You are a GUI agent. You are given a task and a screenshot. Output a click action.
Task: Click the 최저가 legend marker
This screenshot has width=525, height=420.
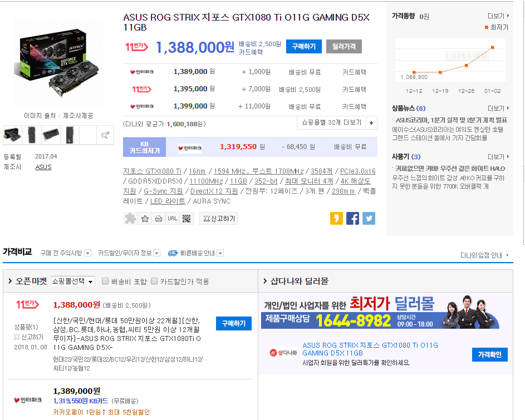pos(486,27)
